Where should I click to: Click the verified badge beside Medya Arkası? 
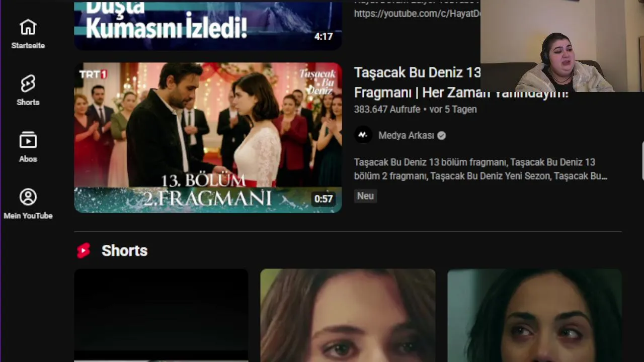pyautogui.click(x=441, y=135)
